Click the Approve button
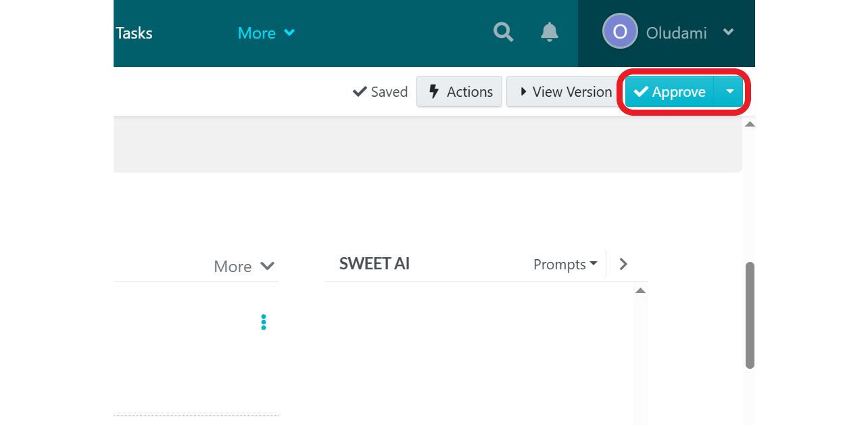This screenshot has height=425, width=868. (670, 91)
